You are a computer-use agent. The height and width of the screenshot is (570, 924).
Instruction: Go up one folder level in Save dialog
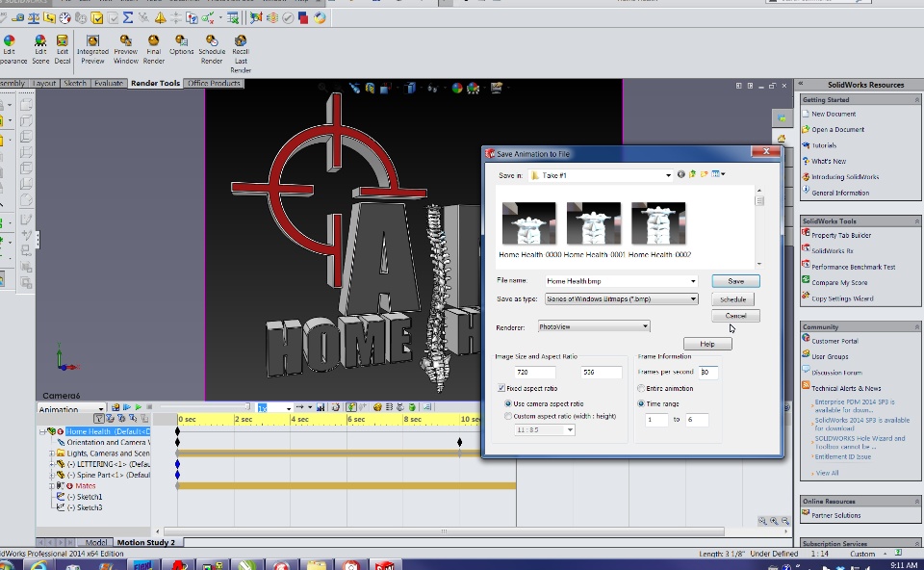[x=692, y=174]
